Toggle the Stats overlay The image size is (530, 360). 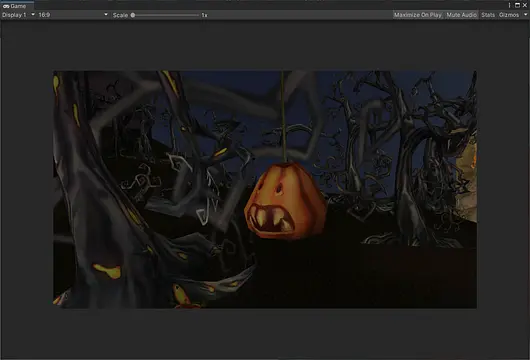(488, 15)
